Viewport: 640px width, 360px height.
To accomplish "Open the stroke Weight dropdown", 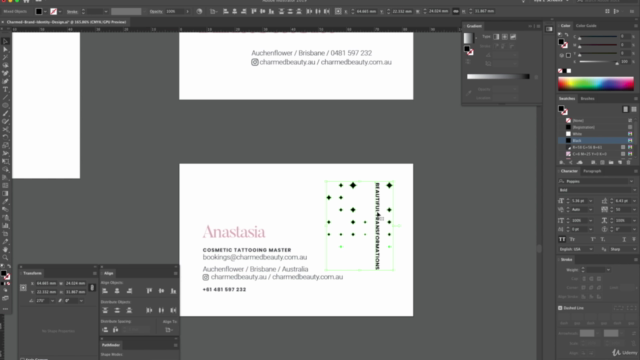I will 608,270.
